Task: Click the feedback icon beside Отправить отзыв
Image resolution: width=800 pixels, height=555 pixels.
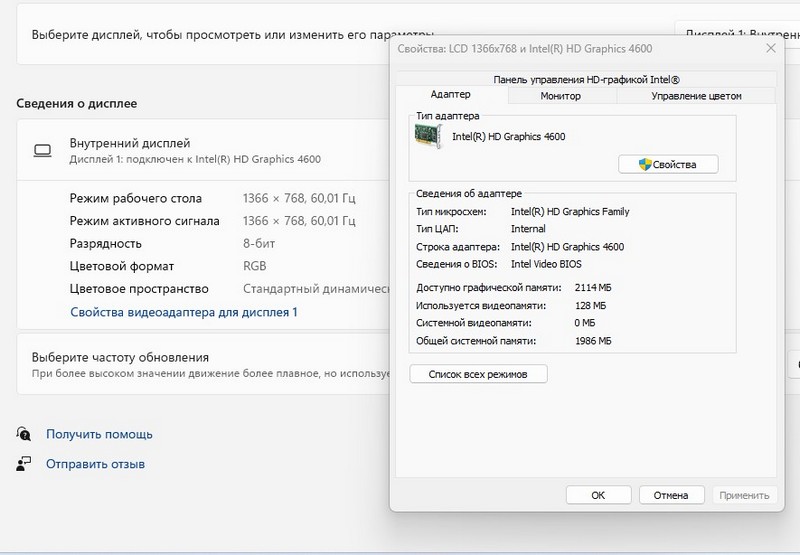Action: click(24, 464)
